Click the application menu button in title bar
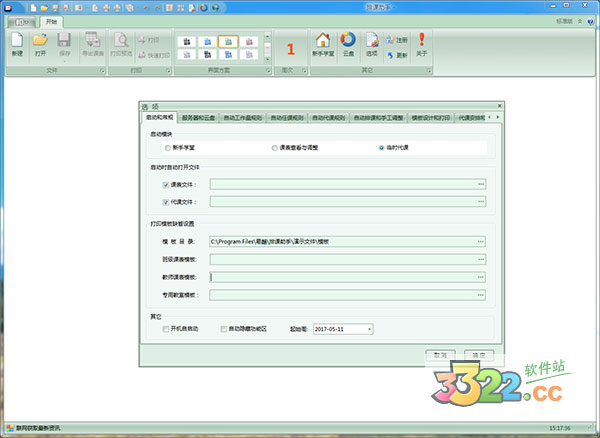The image size is (600, 438). click(8, 8)
